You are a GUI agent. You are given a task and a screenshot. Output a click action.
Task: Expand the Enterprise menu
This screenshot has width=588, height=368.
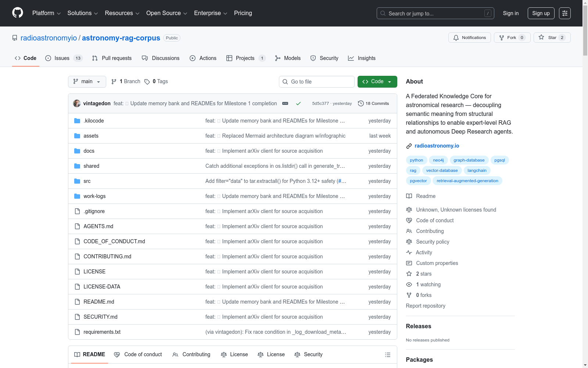[x=211, y=13]
